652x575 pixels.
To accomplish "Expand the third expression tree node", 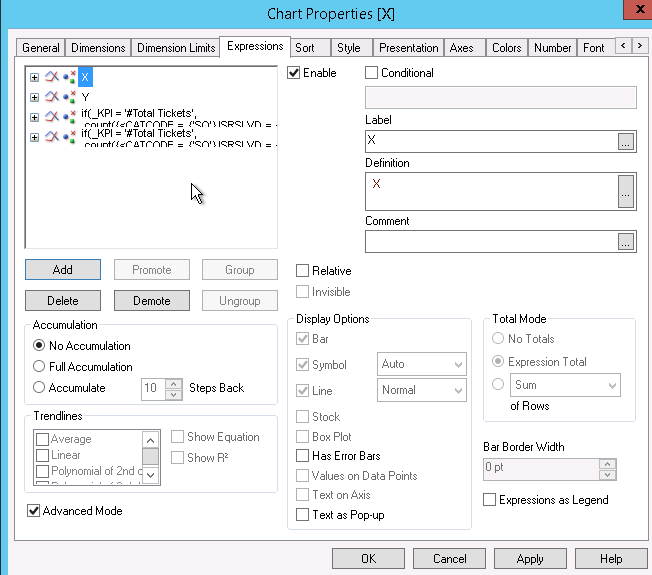I will click(35, 117).
